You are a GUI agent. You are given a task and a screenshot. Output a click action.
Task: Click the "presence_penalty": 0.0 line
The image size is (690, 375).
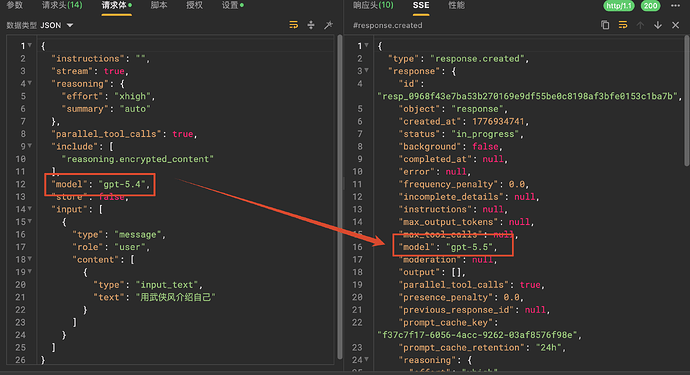(x=461, y=297)
